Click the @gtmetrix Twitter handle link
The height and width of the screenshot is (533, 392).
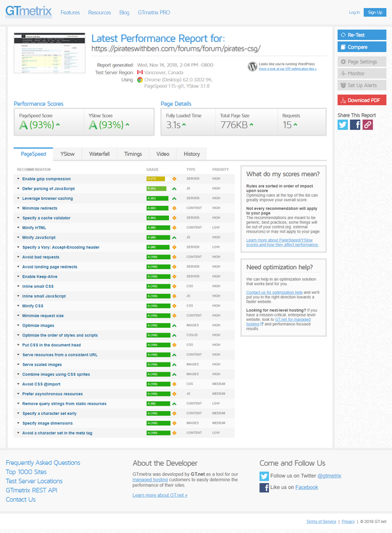point(329,476)
